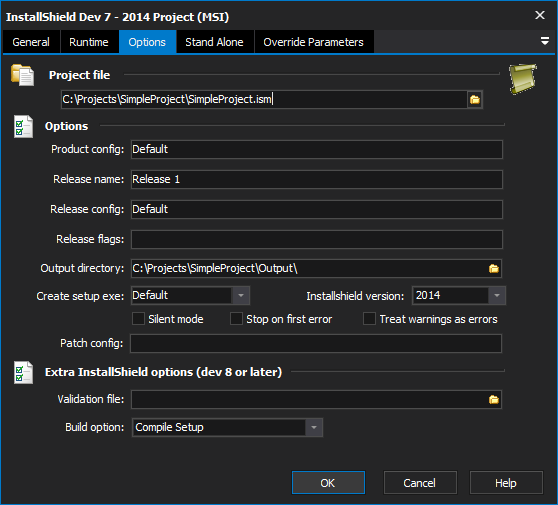Viewport: 558px width, 505px height.
Task: Enable Silent mode checkbox
Action: 138,319
